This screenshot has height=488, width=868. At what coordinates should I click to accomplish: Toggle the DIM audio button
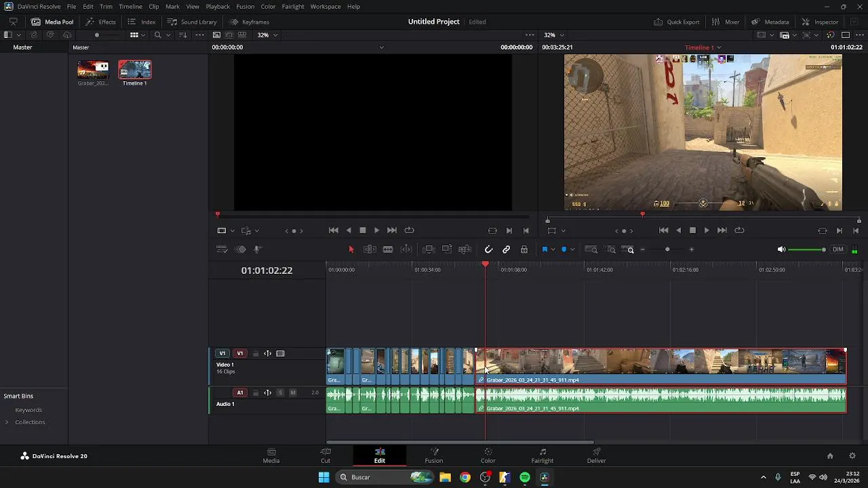(x=838, y=249)
